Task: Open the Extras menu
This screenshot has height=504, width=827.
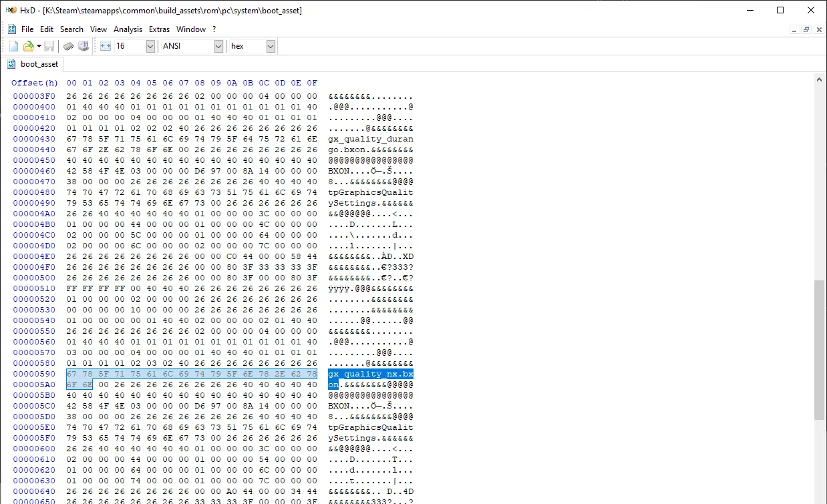Action: [159, 29]
